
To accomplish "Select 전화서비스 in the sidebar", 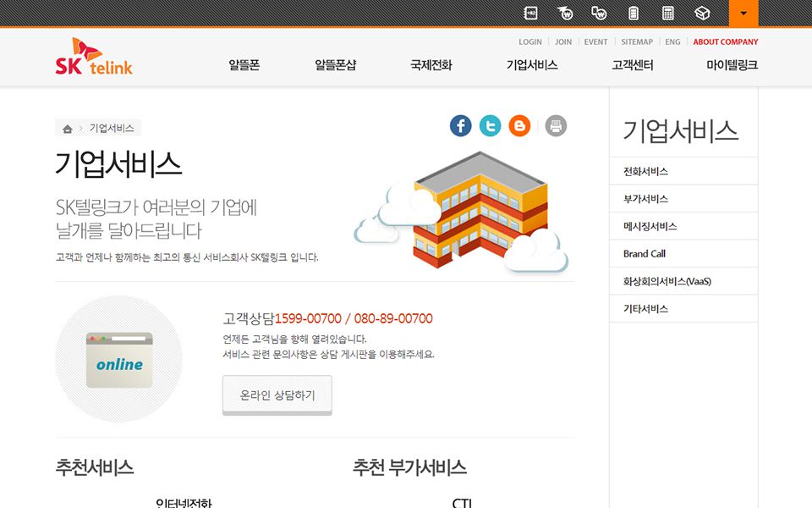I will point(645,171).
